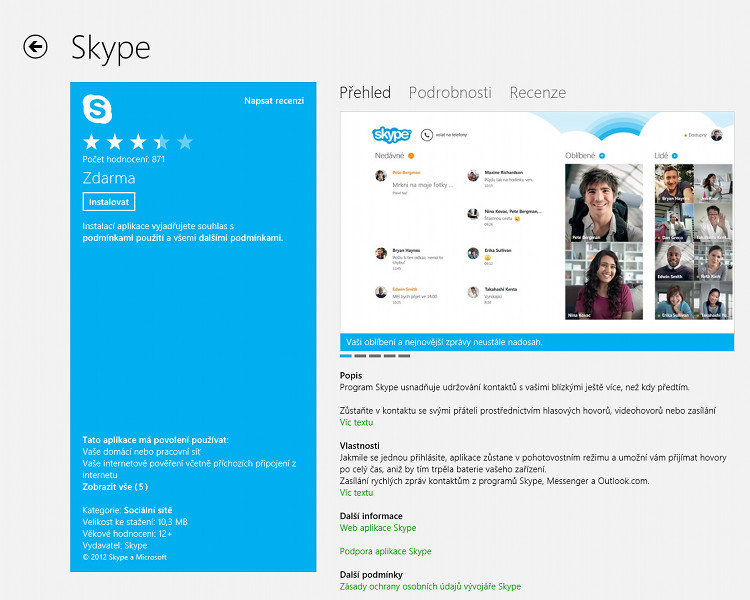Open the Napsat recenzi link

pyautogui.click(x=274, y=100)
